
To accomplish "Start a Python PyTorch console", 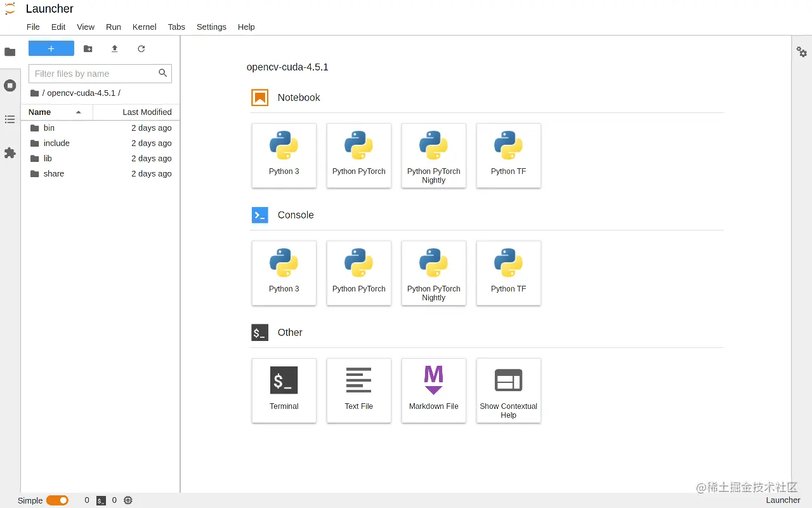I will (359, 273).
